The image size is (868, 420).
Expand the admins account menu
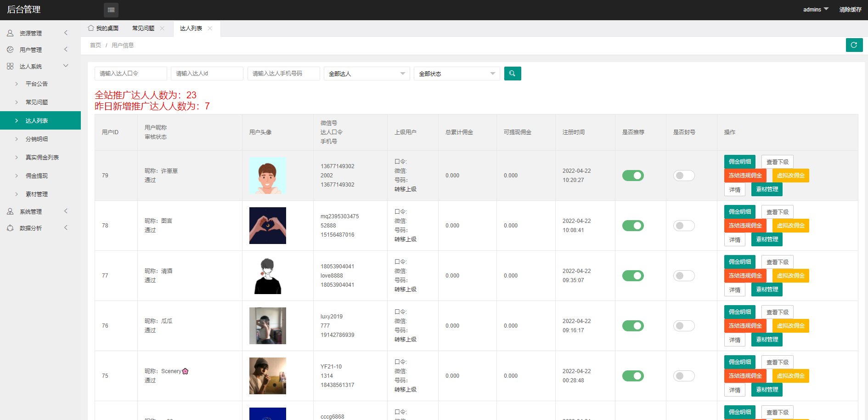point(816,10)
